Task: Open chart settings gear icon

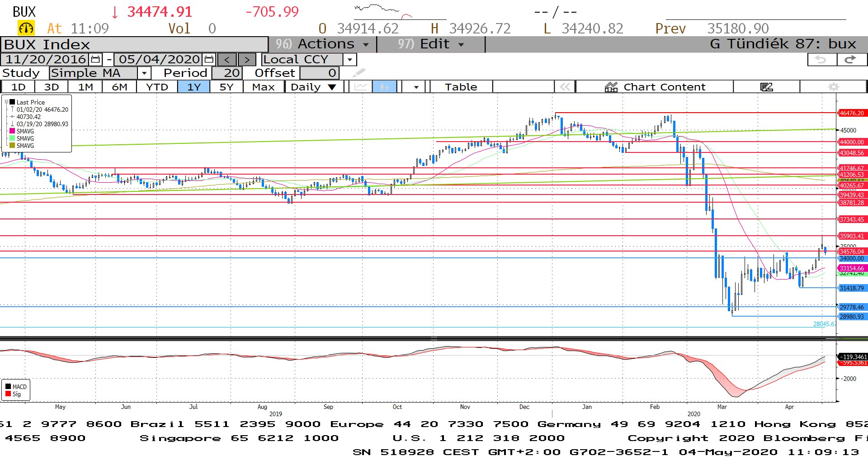Action: 834,87
